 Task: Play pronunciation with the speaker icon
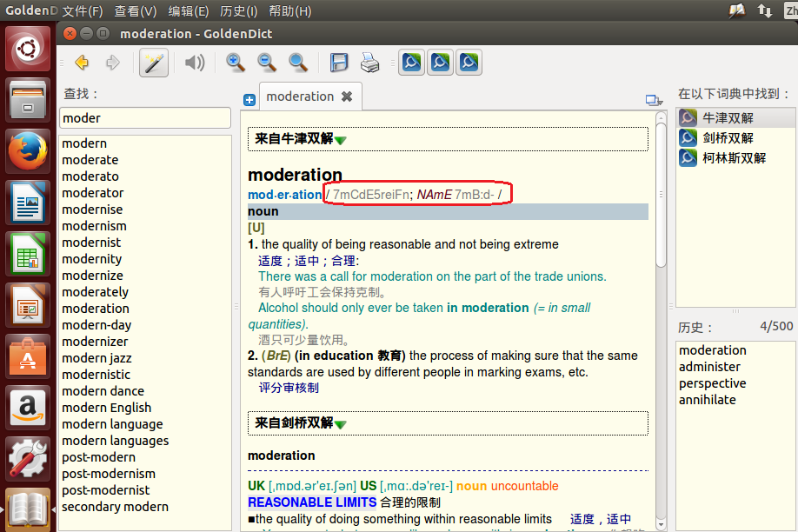tap(195, 63)
